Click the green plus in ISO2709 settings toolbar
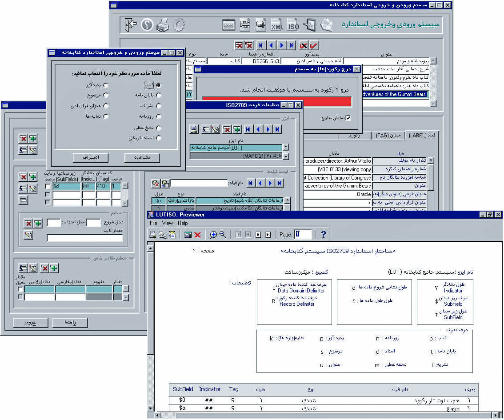The width and height of the screenshot is (504, 420). coord(237,129)
